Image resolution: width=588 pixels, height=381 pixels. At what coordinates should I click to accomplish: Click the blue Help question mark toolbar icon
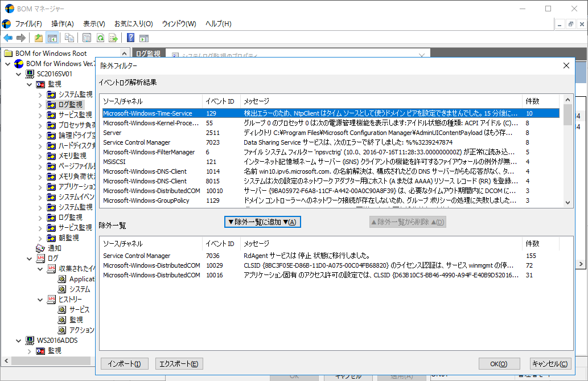point(130,38)
